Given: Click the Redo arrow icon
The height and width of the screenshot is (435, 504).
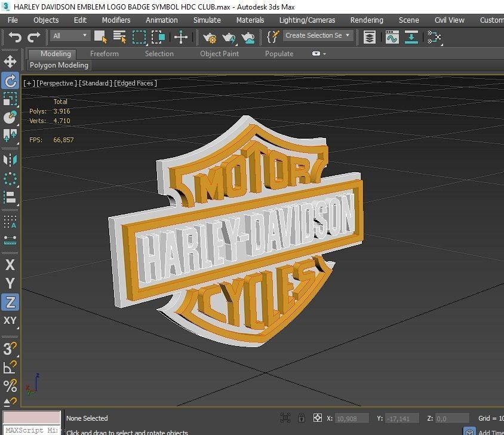Looking at the screenshot, I should tap(34, 37).
